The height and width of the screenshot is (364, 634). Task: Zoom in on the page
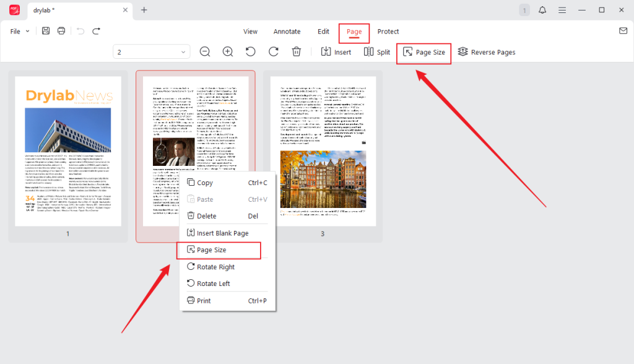coord(227,52)
